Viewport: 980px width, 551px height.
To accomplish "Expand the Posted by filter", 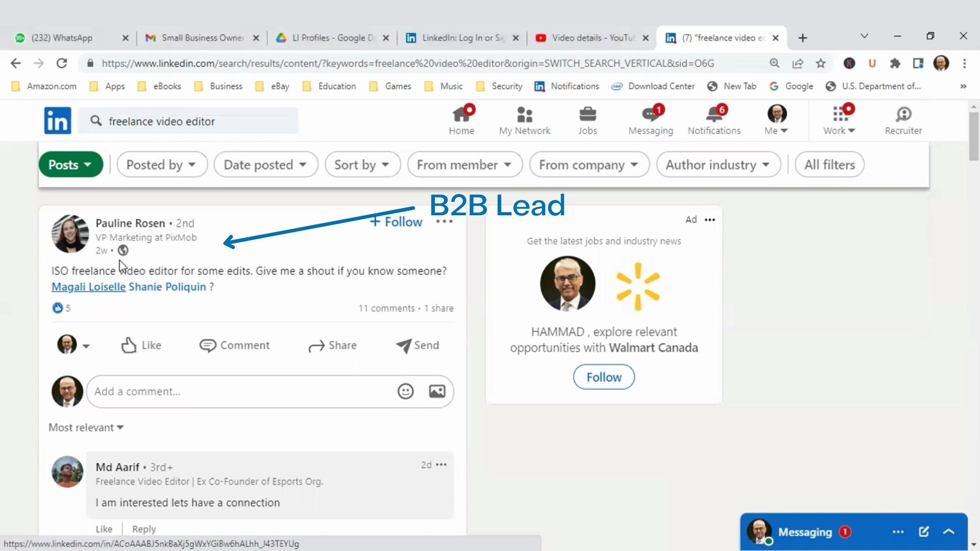I will (x=162, y=164).
